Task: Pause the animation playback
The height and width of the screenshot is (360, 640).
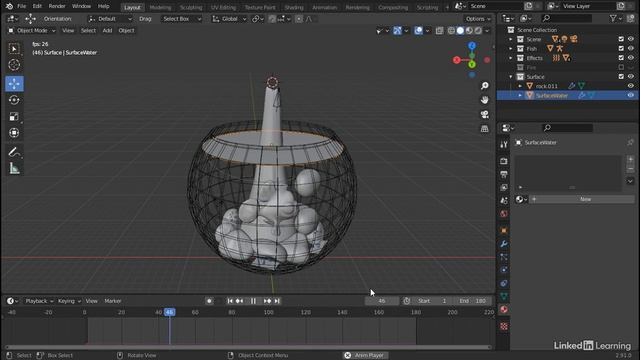Action: [x=253, y=301]
